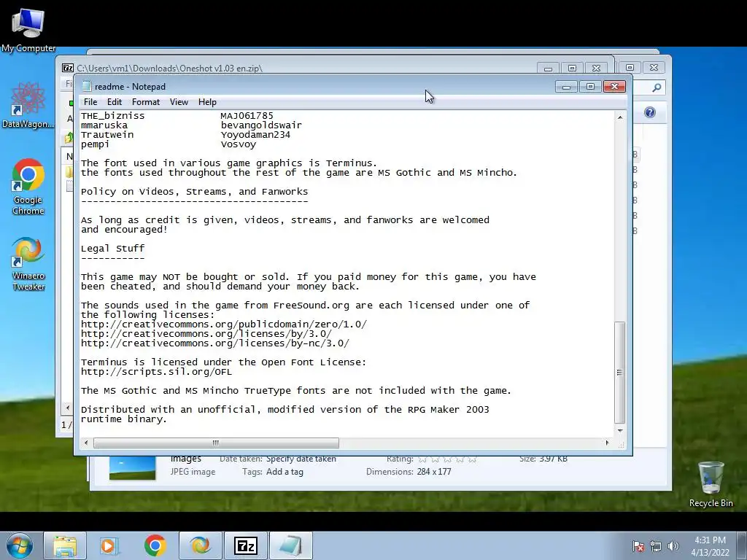Open My Computer desktop icon

pyautogui.click(x=28, y=29)
